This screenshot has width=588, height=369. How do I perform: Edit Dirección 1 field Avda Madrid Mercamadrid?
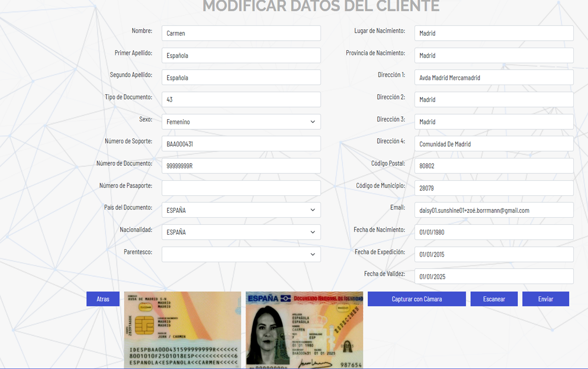[494, 77]
